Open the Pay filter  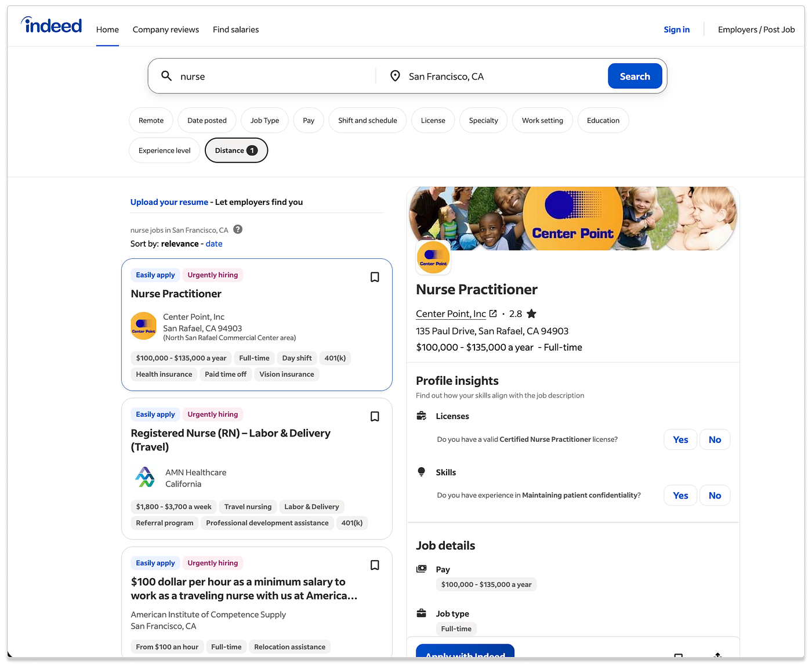(309, 120)
